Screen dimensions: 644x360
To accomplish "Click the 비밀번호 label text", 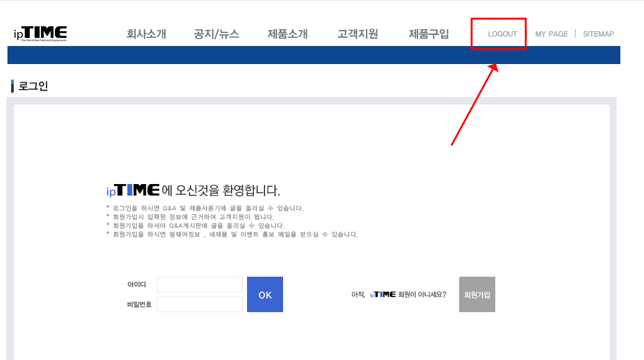I will click(x=139, y=304).
